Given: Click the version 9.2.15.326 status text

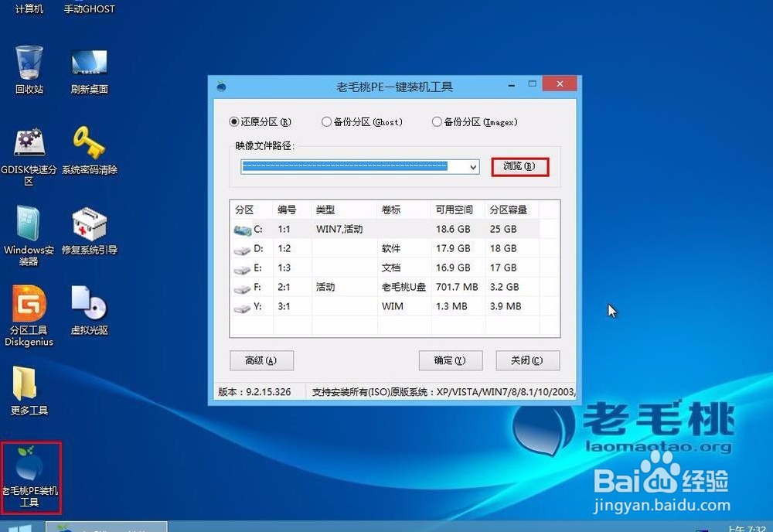Looking at the screenshot, I should (254, 392).
